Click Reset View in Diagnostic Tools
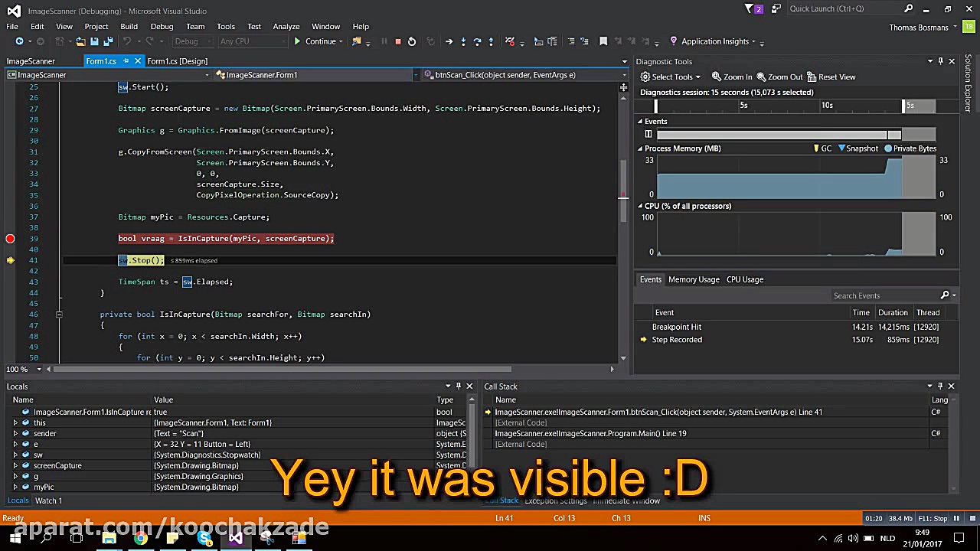980x551 pixels. pyautogui.click(x=831, y=77)
